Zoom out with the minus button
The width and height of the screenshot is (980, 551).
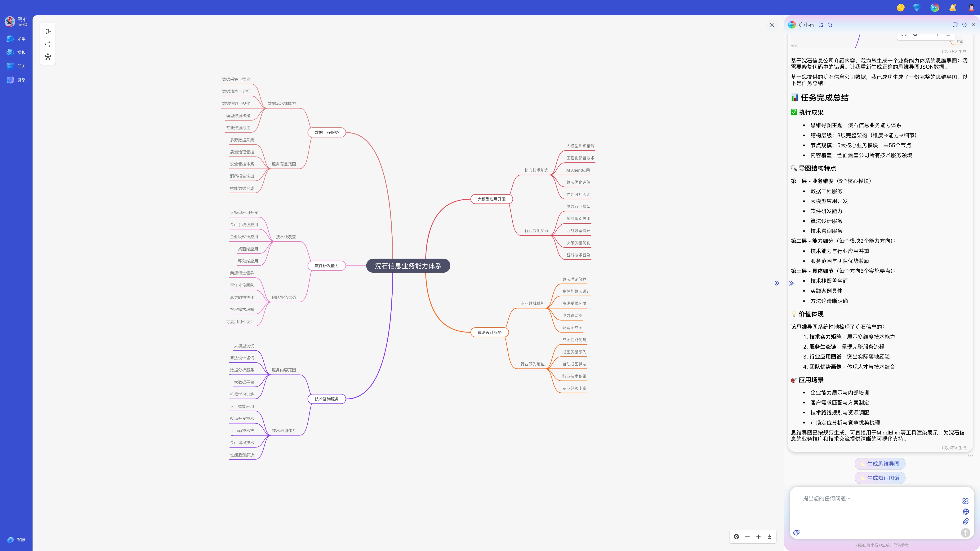tap(747, 536)
